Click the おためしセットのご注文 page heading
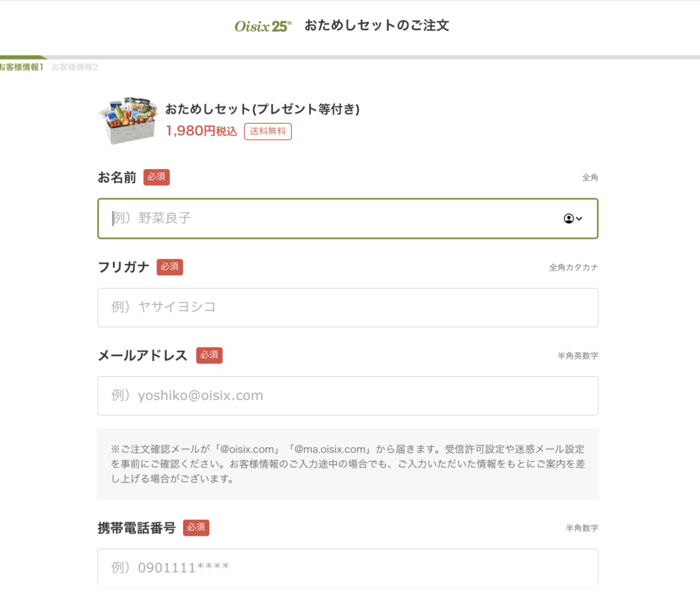This screenshot has width=700, height=593. [x=377, y=26]
